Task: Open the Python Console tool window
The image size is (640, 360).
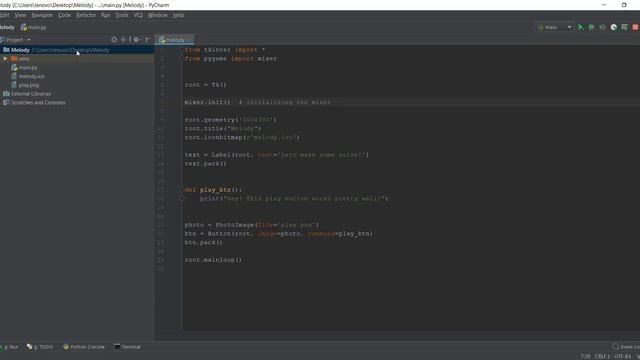Action: coord(84,347)
